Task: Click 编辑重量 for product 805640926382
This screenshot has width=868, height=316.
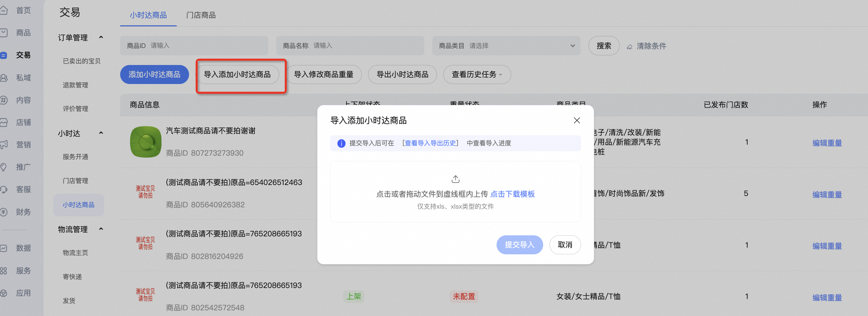Action: [827, 195]
